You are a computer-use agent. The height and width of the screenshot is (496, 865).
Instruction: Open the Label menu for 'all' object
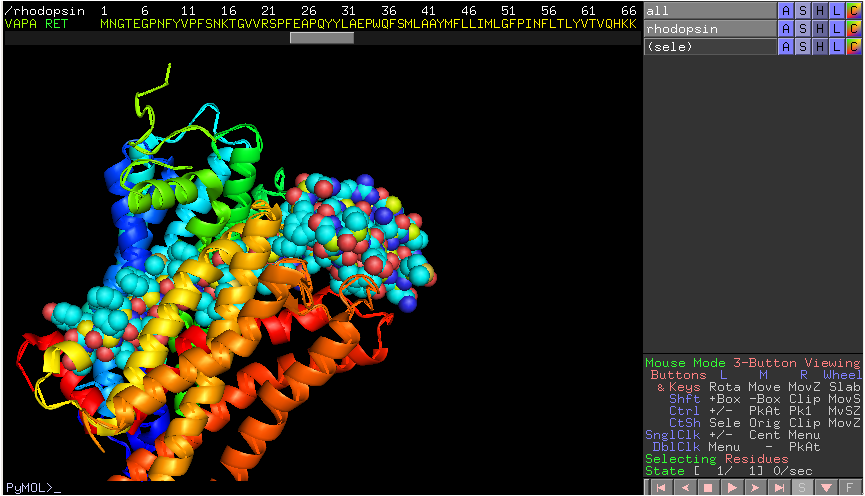click(837, 10)
